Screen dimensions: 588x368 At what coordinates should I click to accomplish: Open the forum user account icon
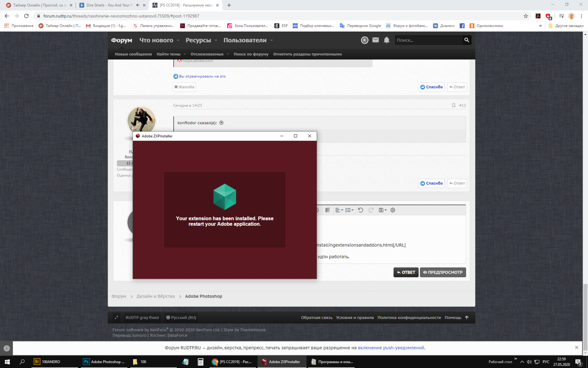click(x=365, y=40)
